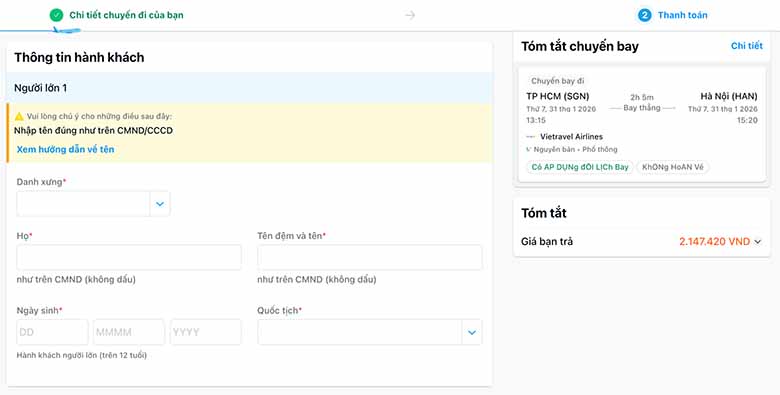Go to the Thanh toán step

682,15
